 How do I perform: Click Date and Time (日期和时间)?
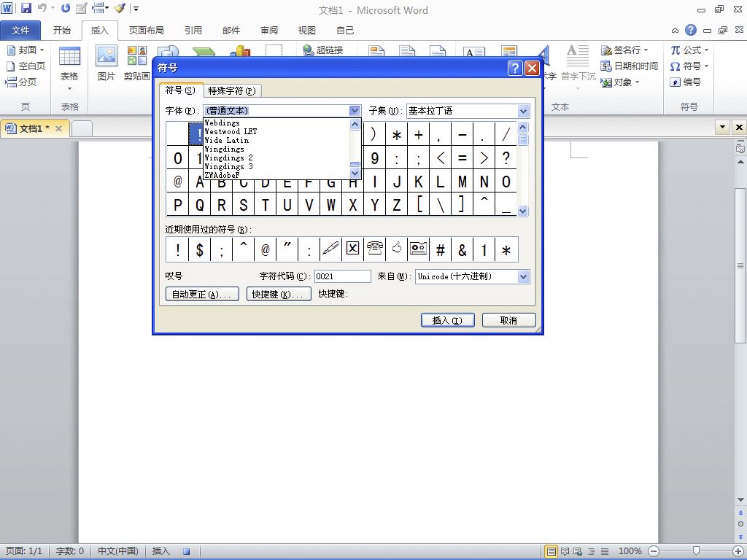pyautogui.click(x=629, y=66)
